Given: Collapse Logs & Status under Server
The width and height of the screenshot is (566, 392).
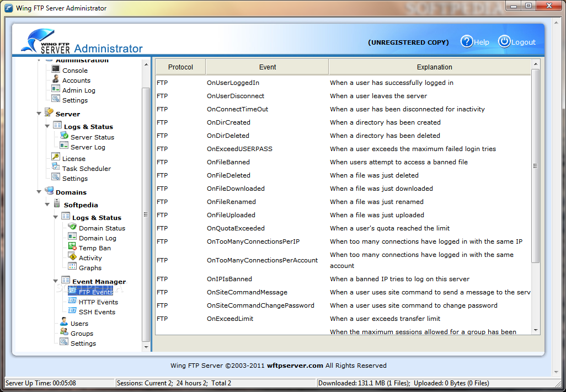Looking at the screenshot, I should [x=47, y=126].
